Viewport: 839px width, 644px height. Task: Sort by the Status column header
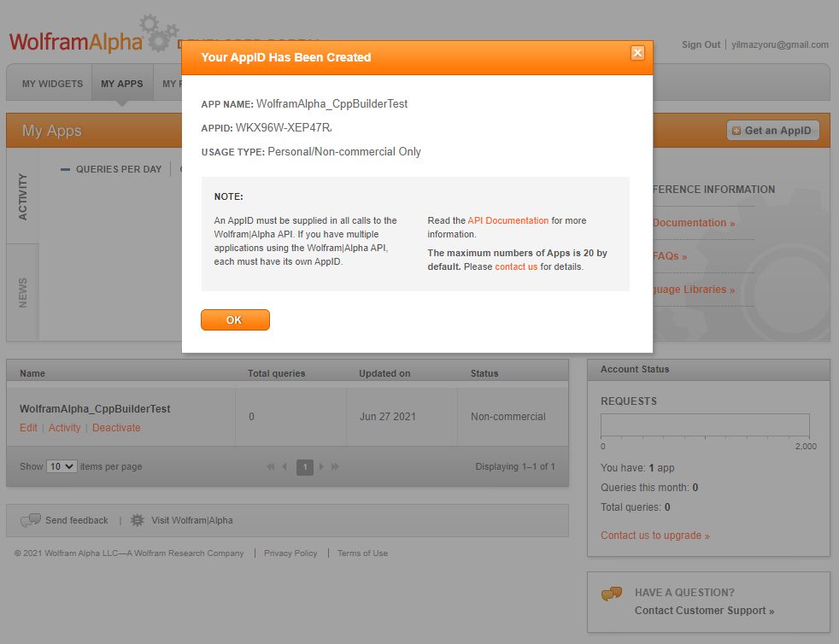[484, 373]
